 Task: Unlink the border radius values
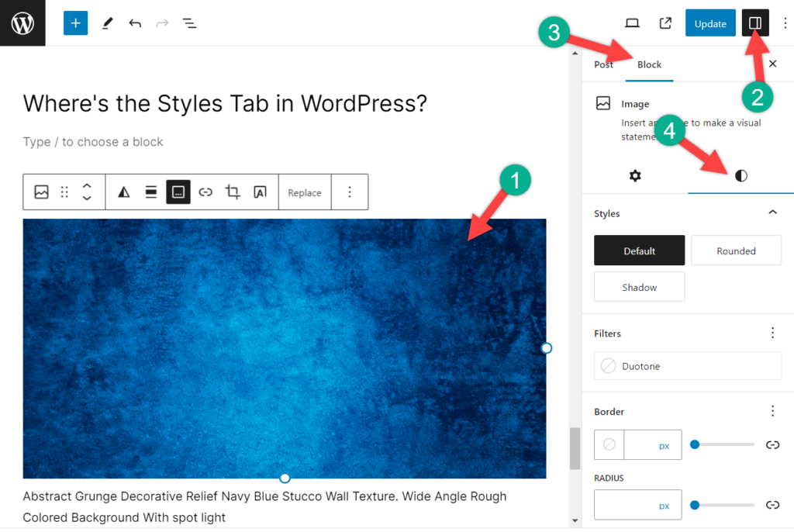pyautogui.click(x=772, y=504)
